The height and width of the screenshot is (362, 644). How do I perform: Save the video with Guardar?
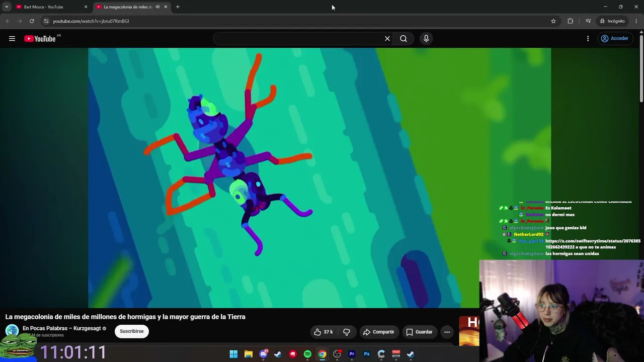419,332
